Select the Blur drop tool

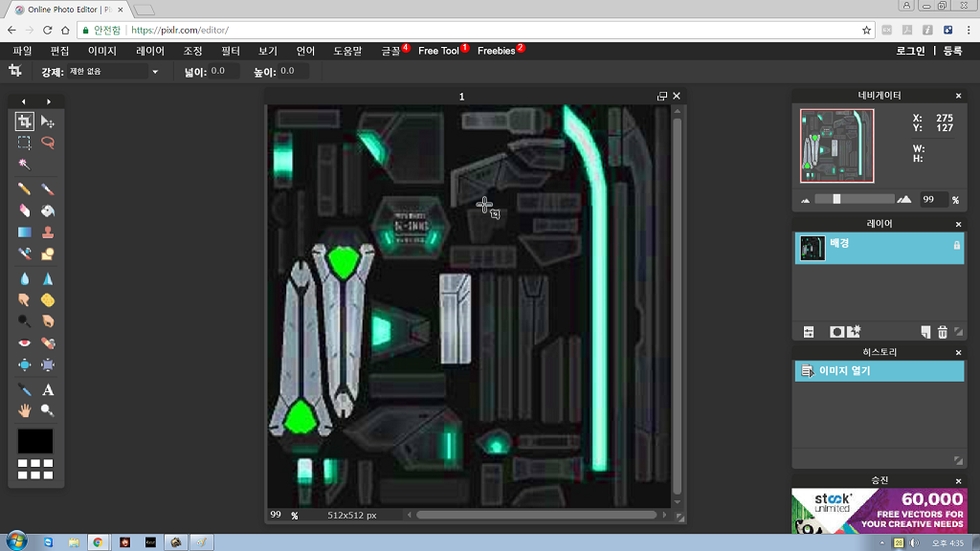coord(24,278)
